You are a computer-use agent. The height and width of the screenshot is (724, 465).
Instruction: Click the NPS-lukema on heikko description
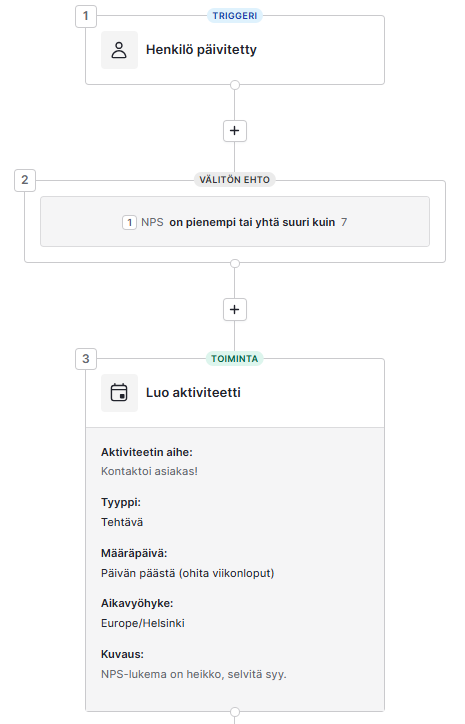193,674
